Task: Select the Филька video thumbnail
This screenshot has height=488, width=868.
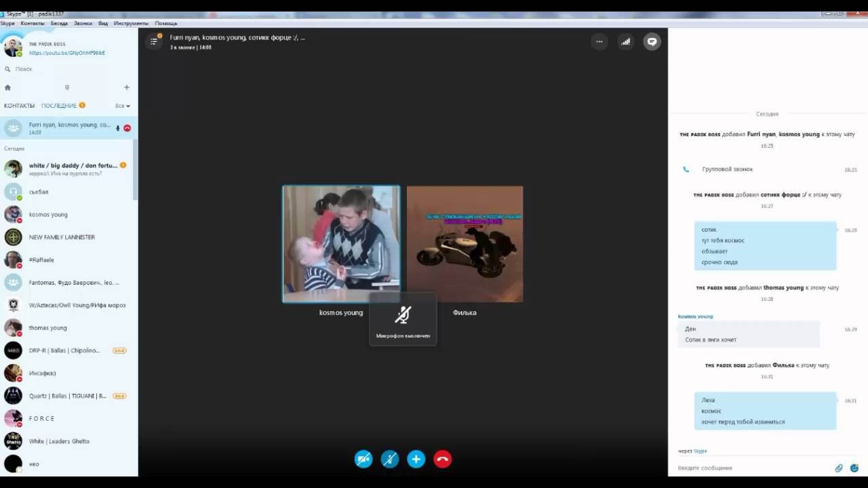Action: pyautogui.click(x=465, y=244)
